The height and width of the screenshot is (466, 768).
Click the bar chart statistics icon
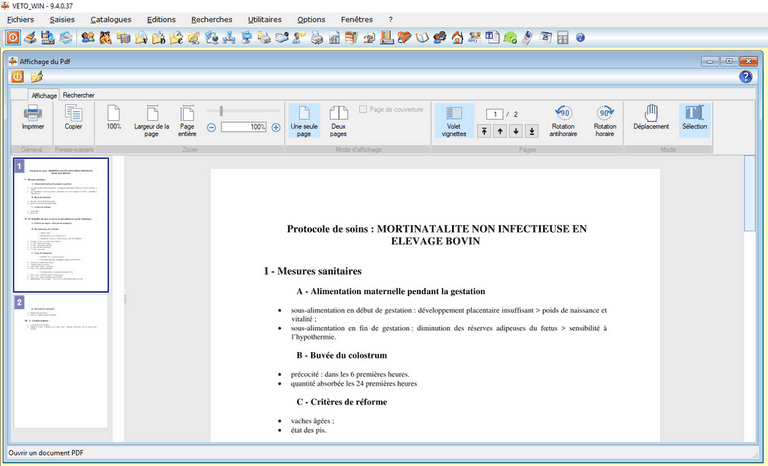point(335,38)
